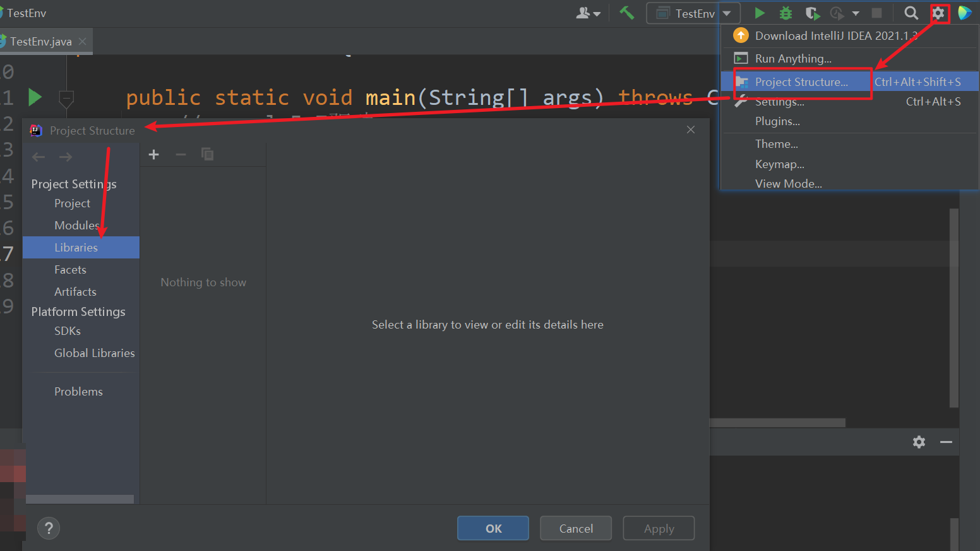
Task: Close the TestEnv.java editor tab
Action: (82, 41)
